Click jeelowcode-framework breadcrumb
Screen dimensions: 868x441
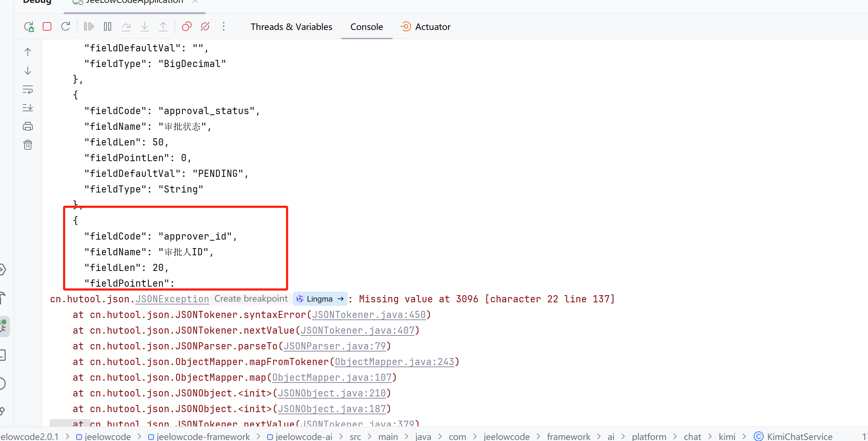pos(199,436)
